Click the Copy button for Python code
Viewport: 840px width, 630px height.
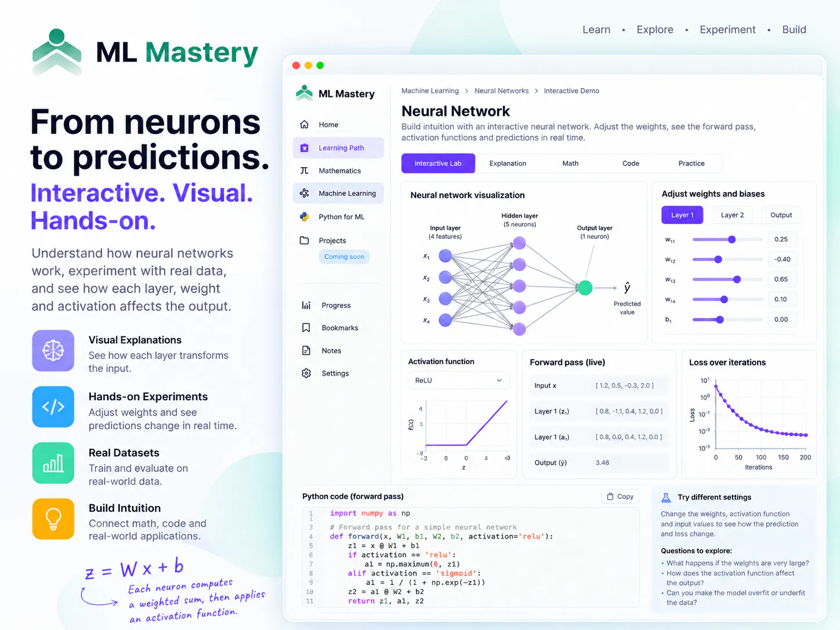point(620,497)
